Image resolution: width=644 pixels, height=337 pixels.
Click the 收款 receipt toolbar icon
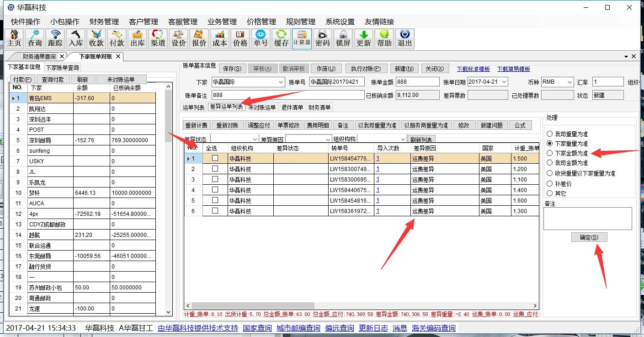coord(96,38)
